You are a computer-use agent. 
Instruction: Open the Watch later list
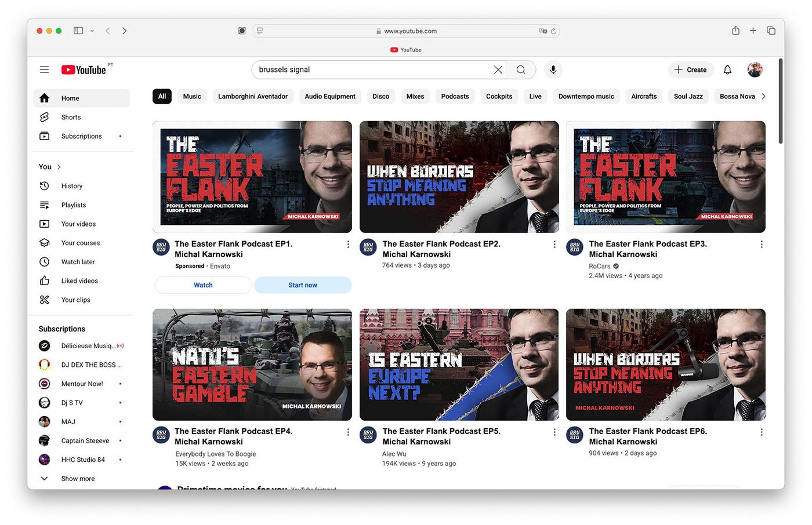click(81, 262)
